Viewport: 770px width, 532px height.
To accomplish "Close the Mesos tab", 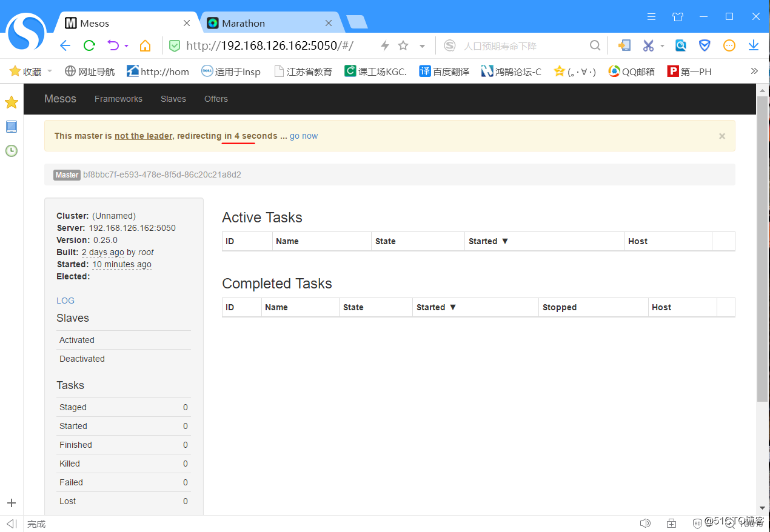I will point(187,23).
